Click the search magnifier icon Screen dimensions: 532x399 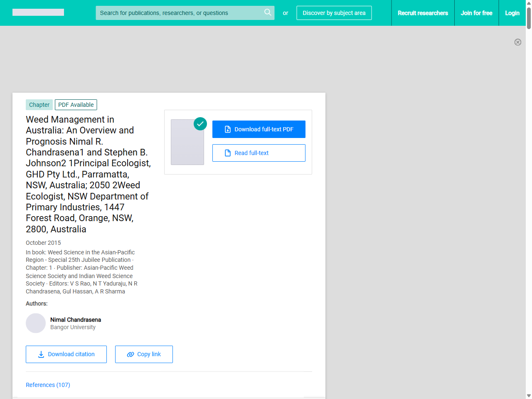point(268,12)
